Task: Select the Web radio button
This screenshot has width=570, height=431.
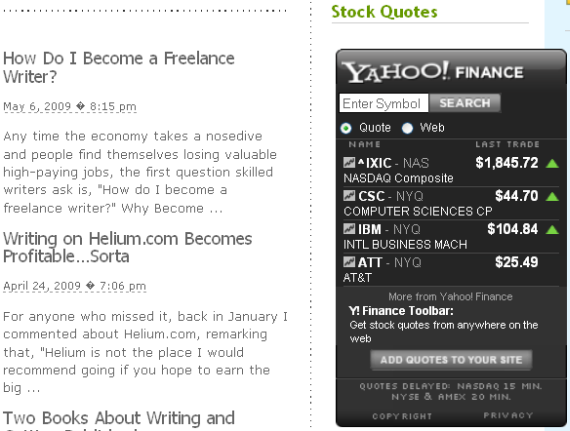Action: pos(408,128)
